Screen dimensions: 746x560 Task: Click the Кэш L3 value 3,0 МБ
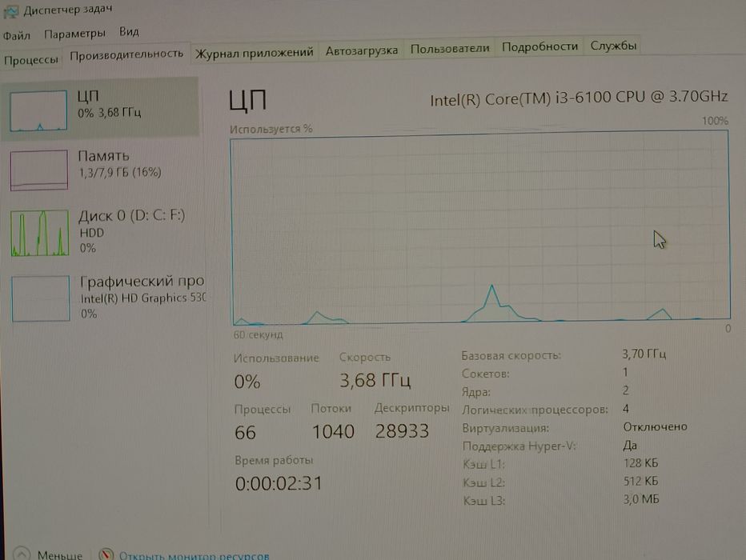pos(641,499)
